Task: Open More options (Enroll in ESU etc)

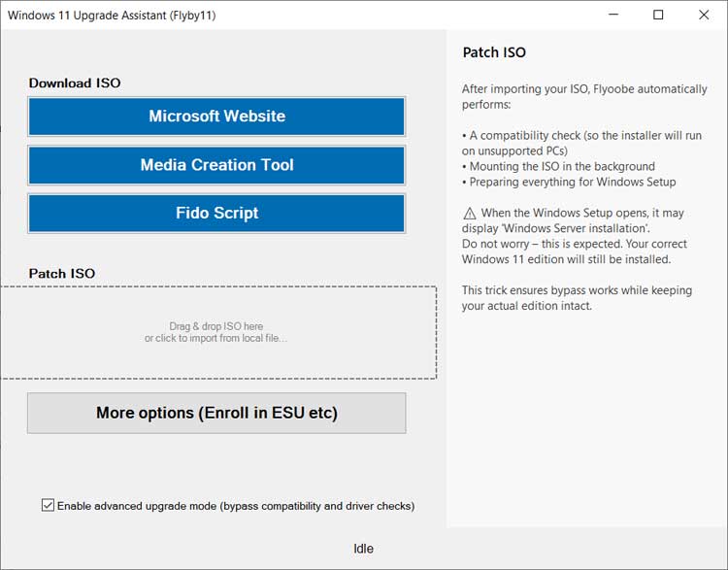Action: [216, 413]
